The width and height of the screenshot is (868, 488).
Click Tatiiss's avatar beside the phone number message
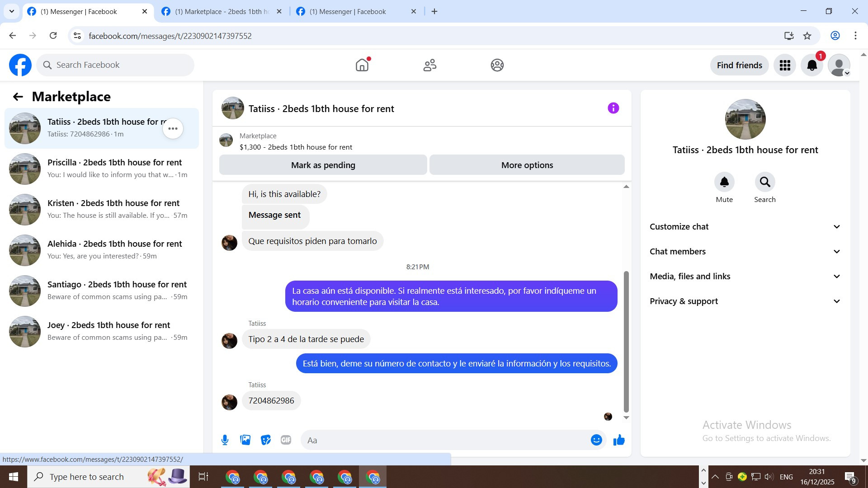[x=229, y=402]
